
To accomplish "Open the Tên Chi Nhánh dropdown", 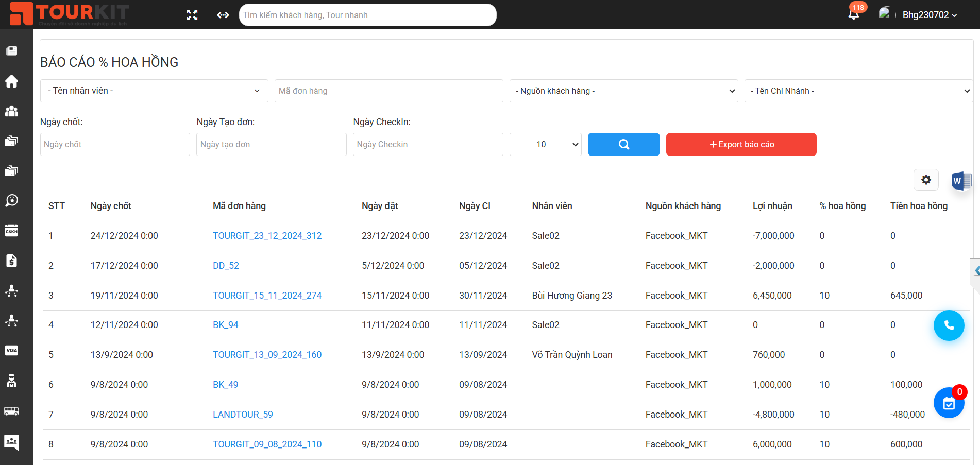I will (x=858, y=91).
